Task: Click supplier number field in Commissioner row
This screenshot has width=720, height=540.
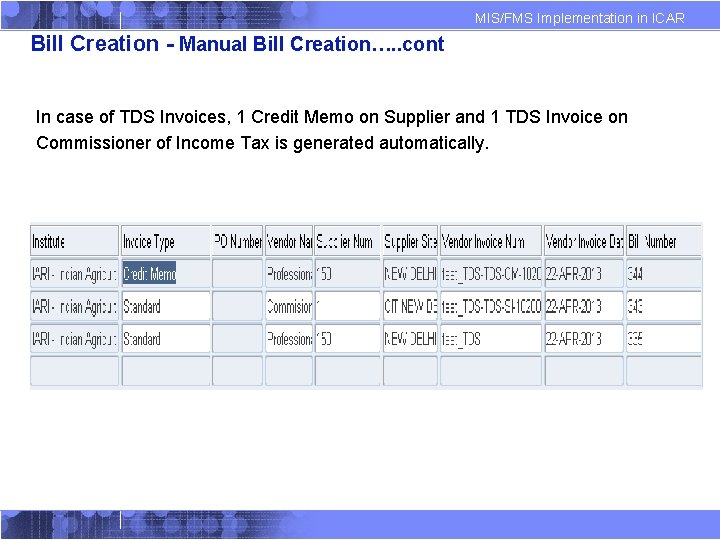Action: coord(348,306)
